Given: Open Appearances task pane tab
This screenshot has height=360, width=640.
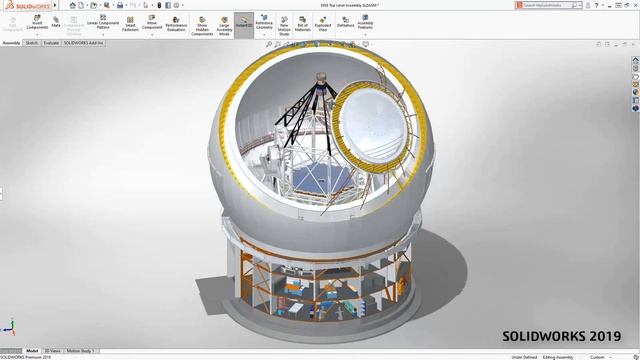Looking at the screenshot, I should point(636,92).
